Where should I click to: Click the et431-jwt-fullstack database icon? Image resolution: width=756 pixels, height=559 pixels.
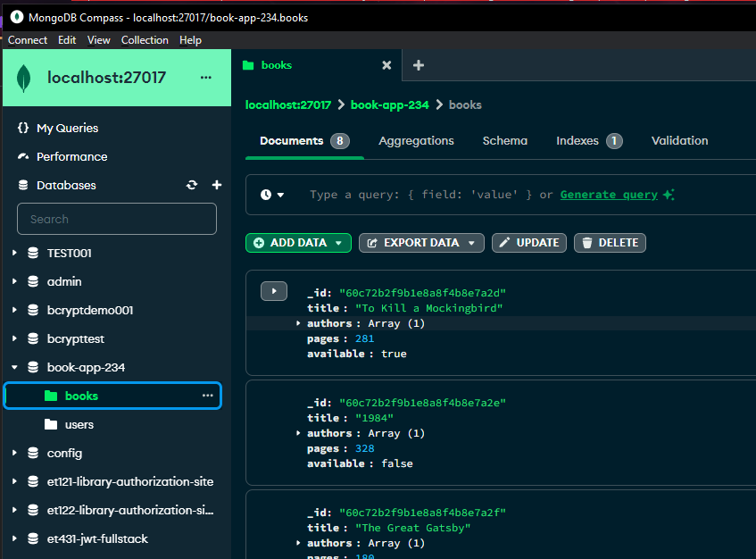click(33, 538)
